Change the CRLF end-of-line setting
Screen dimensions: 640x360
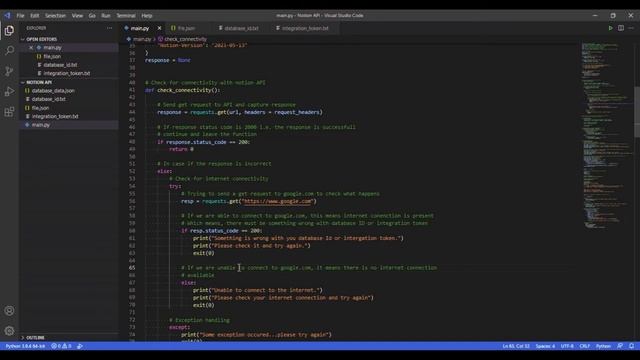pos(584,346)
